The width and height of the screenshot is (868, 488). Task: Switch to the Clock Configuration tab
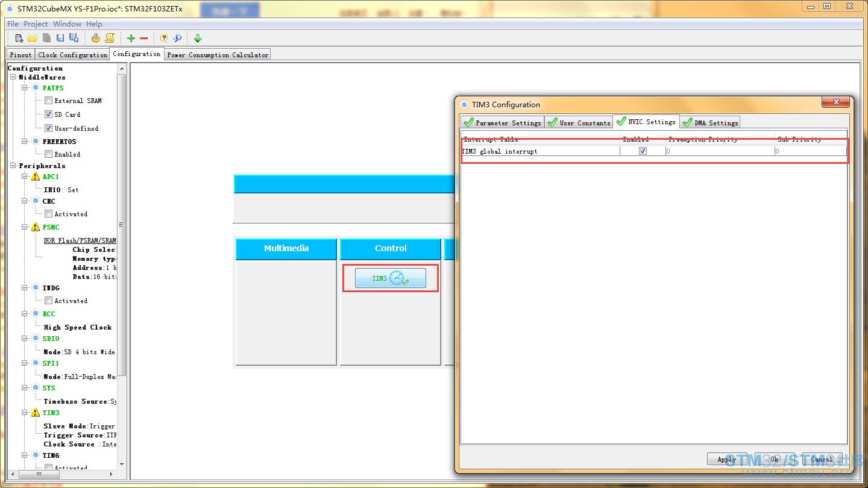pos(72,55)
